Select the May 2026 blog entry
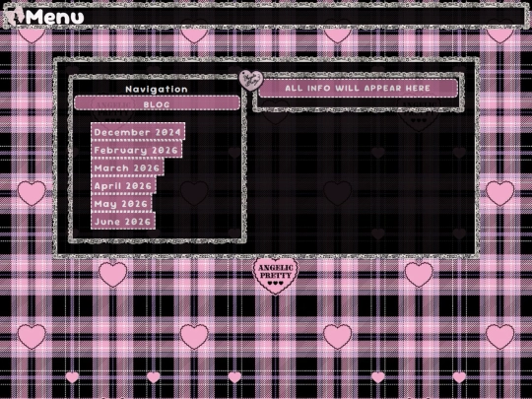 (121, 204)
